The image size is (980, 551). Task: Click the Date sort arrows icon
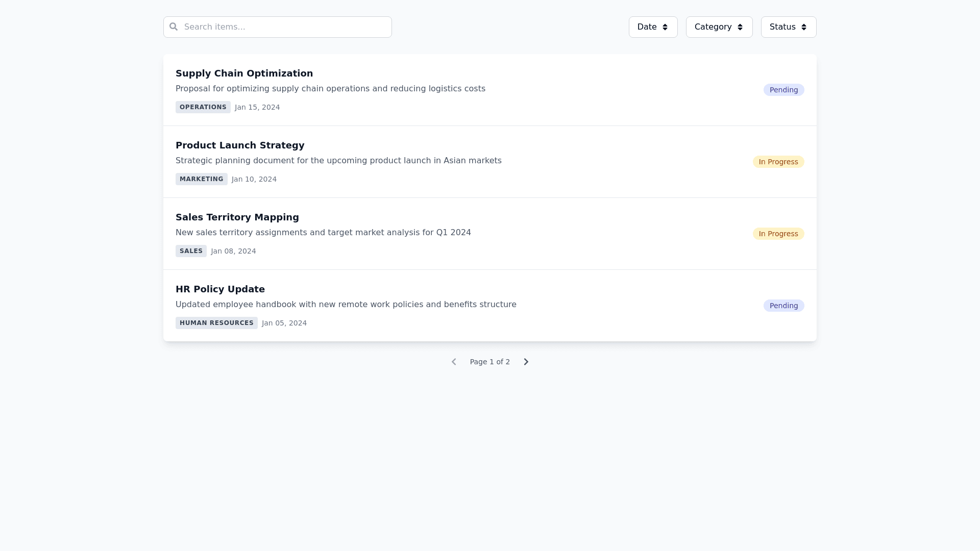665,27
